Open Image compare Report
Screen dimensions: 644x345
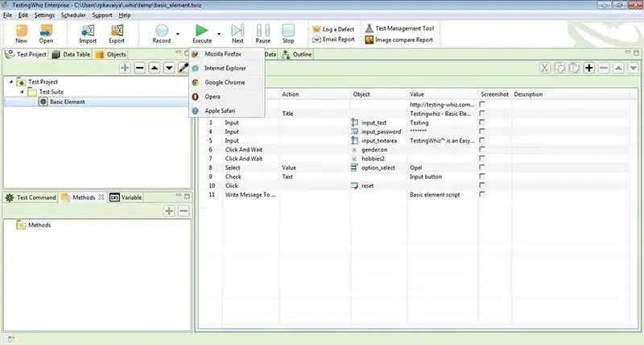click(398, 39)
